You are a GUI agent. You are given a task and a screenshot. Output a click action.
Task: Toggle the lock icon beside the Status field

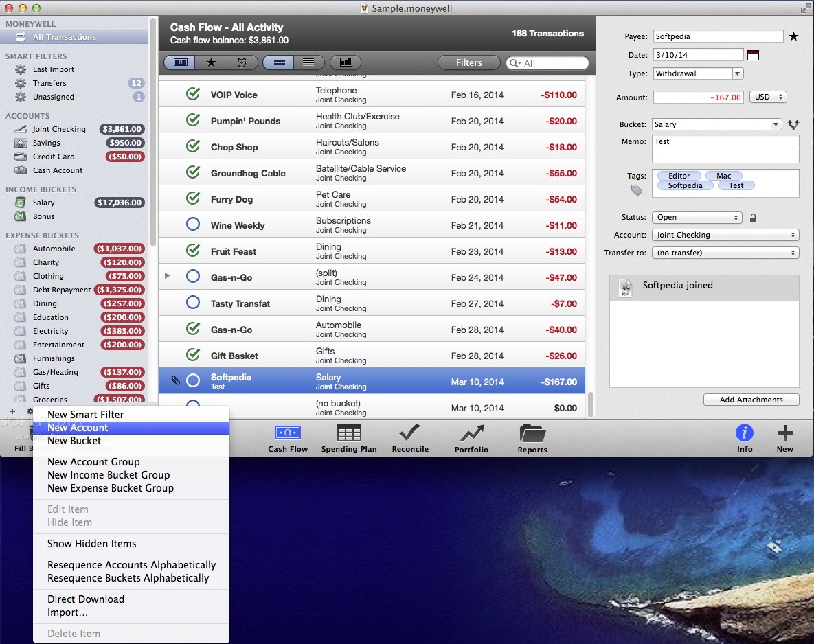[x=751, y=216]
